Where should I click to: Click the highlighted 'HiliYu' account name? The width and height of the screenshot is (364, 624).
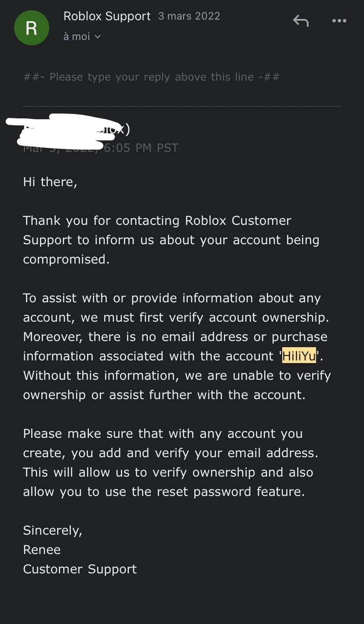pyautogui.click(x=298, y=356)
